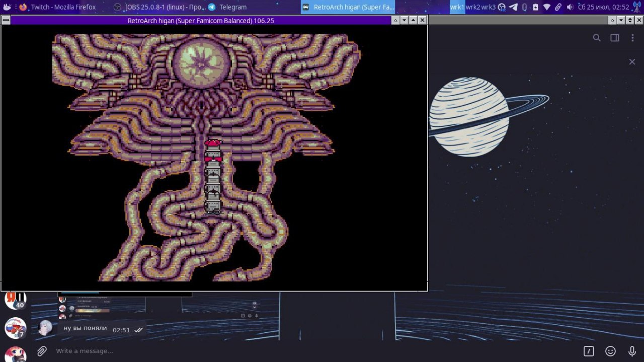
Task: Click the paperclip clipboard tray icon
Action: click(558, 7)
